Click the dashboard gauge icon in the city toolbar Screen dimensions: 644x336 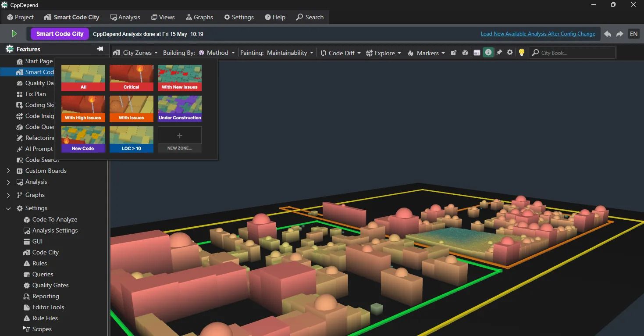pyautogui.click(x=465, y=53)
